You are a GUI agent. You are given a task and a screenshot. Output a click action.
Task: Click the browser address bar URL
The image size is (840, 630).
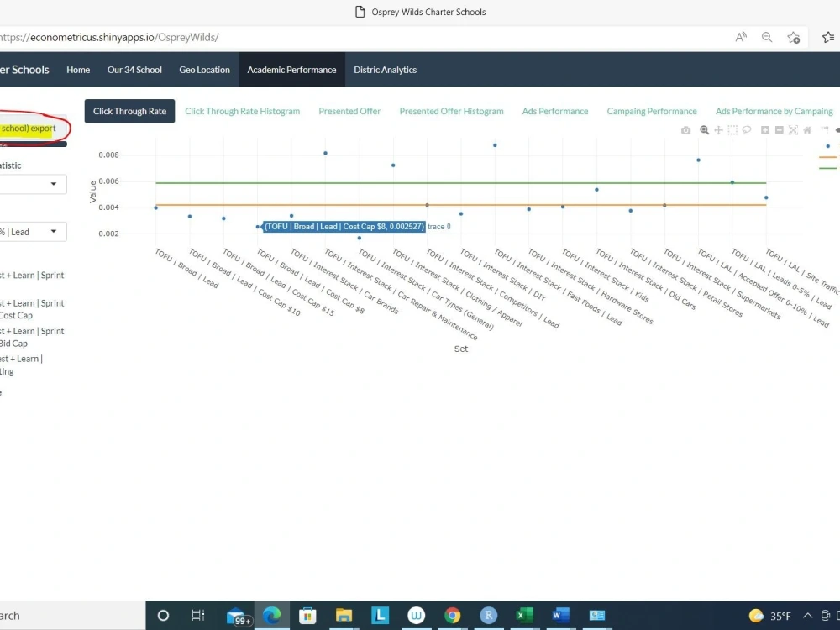click(x=109, y=38)
